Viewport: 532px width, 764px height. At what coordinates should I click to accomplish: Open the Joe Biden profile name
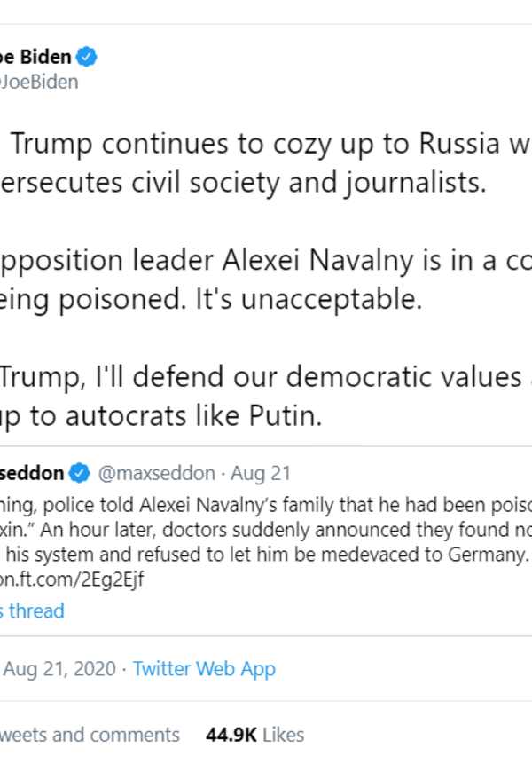[35, 59]
